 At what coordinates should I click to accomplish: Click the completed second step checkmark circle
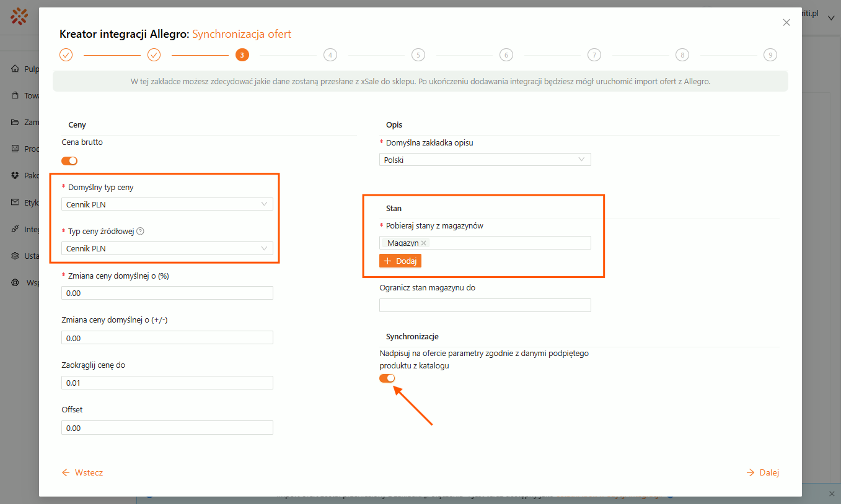tap(154, 55)
